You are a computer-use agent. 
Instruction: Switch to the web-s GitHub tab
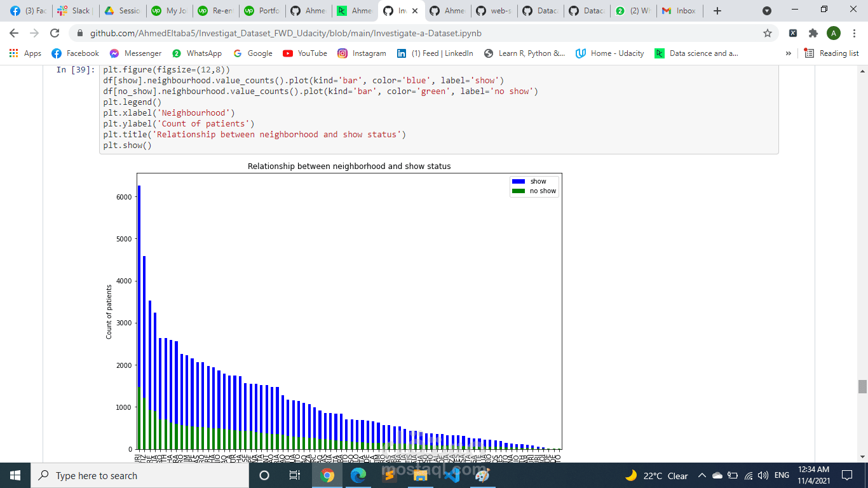[494, 11]
